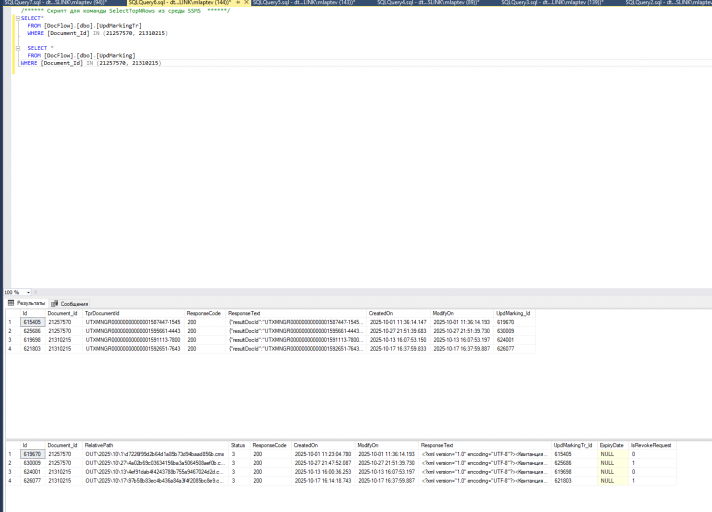Collapse the first SELECT statement block

18,18
